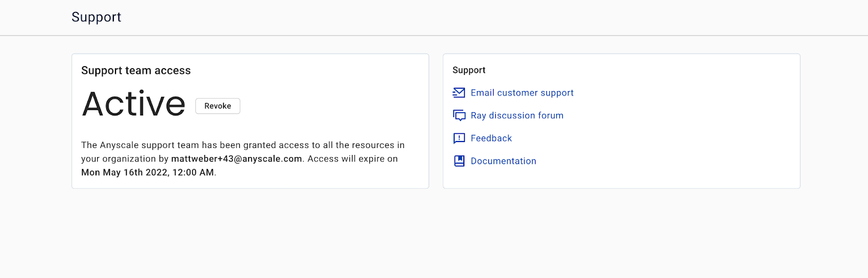Open the Documentation link
868x278 pixels.
503,161
